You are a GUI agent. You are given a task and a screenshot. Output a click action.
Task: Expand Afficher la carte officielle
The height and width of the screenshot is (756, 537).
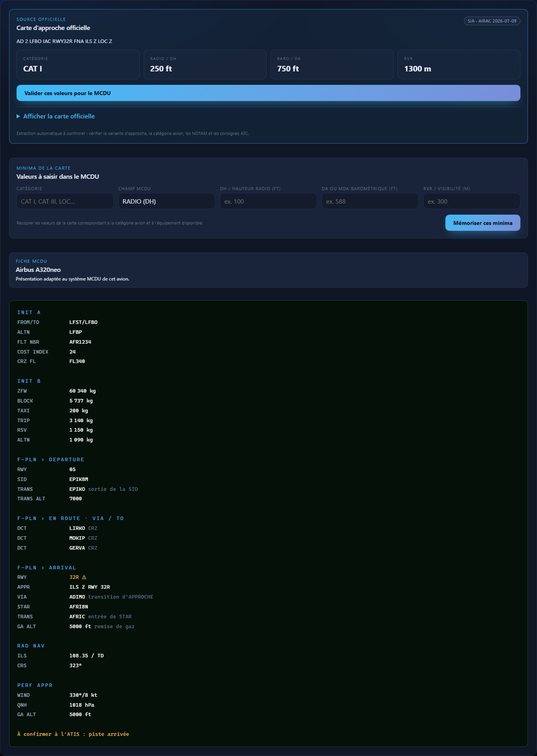(x=56, y=116)
